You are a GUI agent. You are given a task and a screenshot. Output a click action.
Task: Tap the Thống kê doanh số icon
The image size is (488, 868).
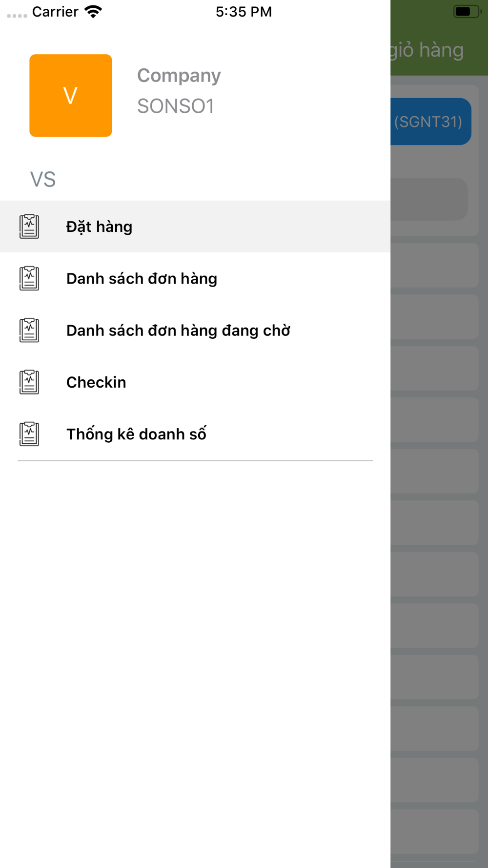click(x=29, y=434)
